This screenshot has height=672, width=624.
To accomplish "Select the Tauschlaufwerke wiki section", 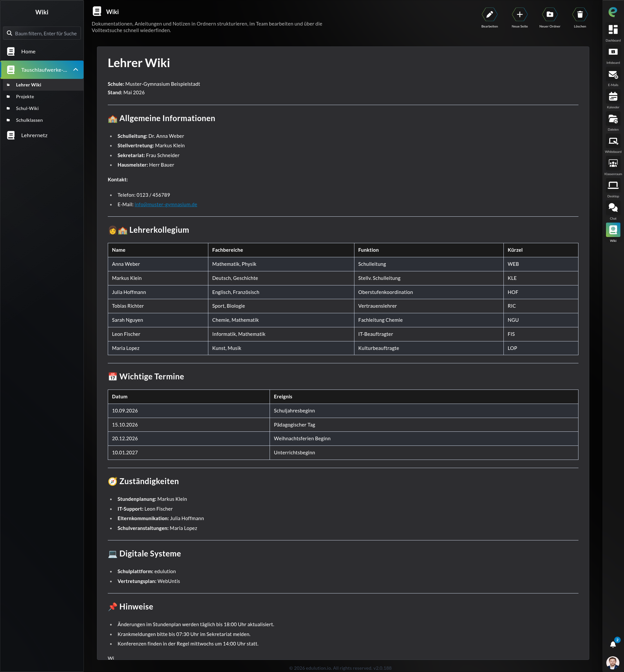I will (x=42, y=70).
